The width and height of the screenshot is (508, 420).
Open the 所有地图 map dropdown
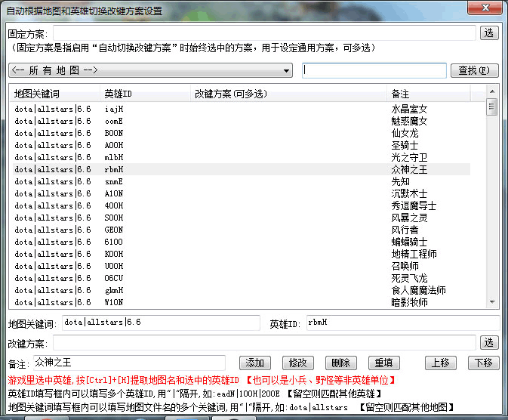(151, 70)
